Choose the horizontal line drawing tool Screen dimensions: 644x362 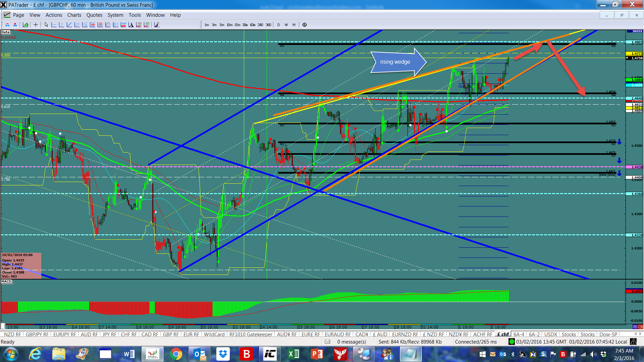coord(54,24)
